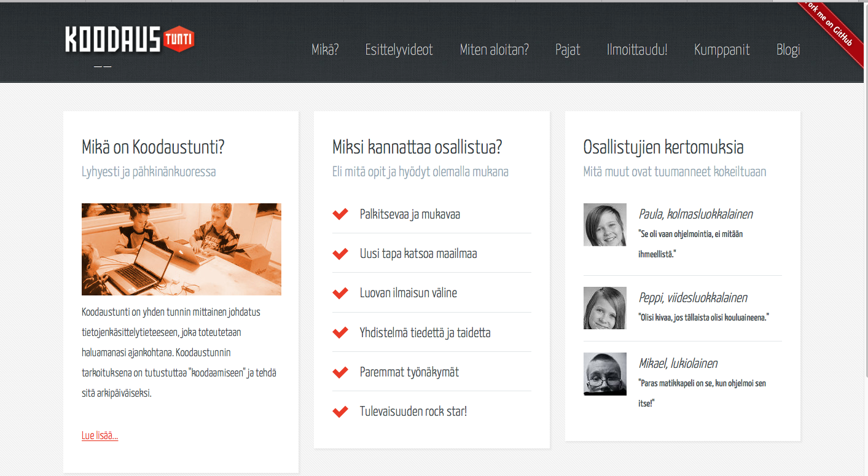Follow the Lue lisää... link
The width and height of the screenshot is (868, 476).
(x=100, y=435)
